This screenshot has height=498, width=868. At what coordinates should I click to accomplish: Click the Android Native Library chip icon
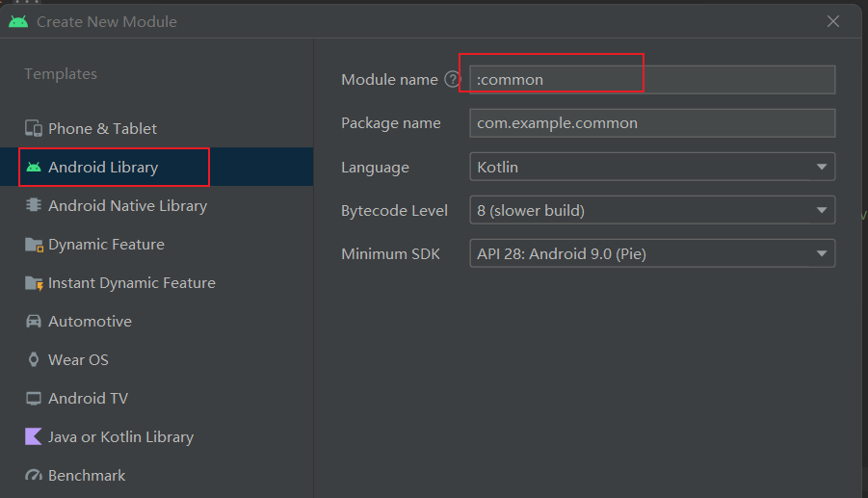tap(34, 205)
